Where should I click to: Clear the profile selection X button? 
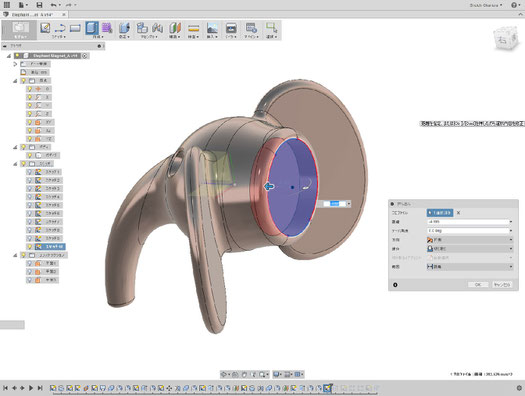[x=458, y=213]
